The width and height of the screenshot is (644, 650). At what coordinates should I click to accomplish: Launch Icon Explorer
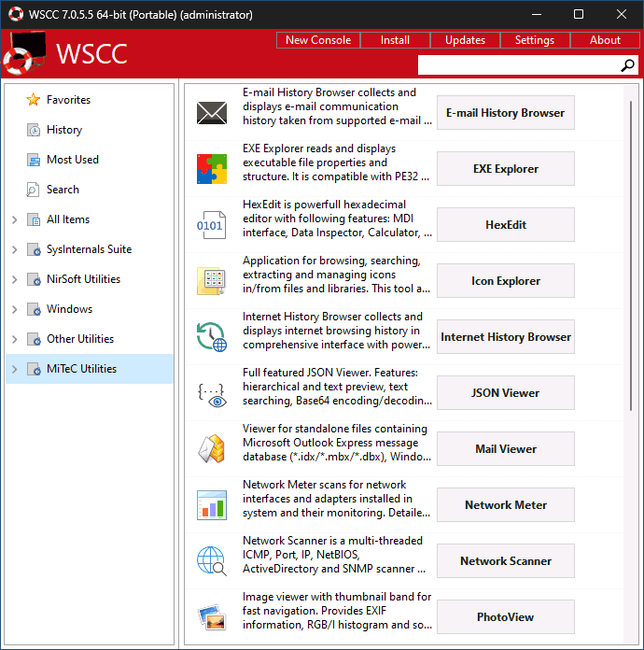506,281
